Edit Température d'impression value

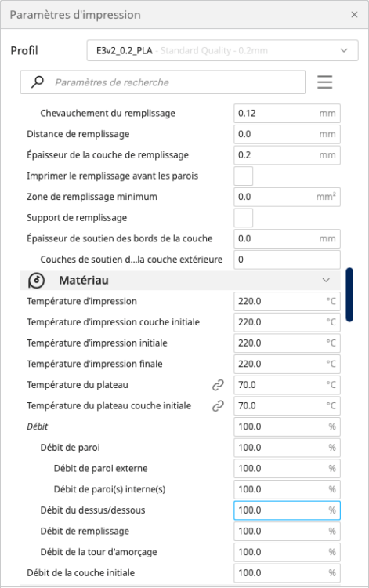point(287,301)
